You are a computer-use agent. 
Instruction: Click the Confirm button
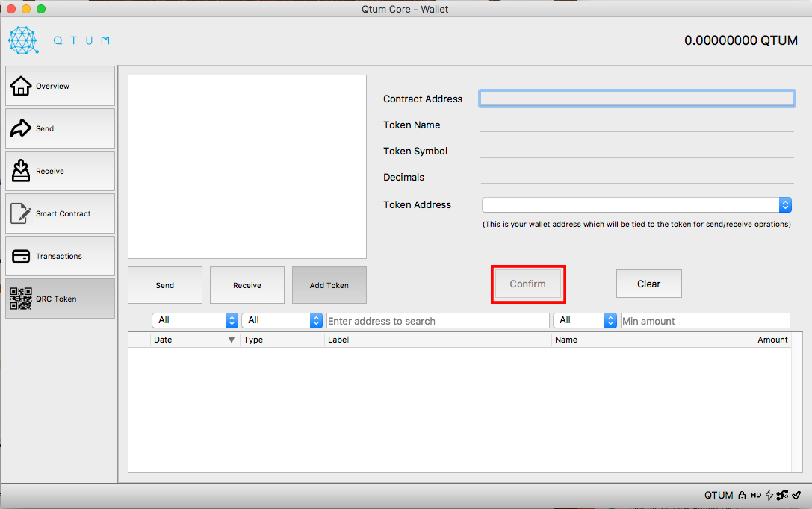pyautogui.click(x=527, y=284)
